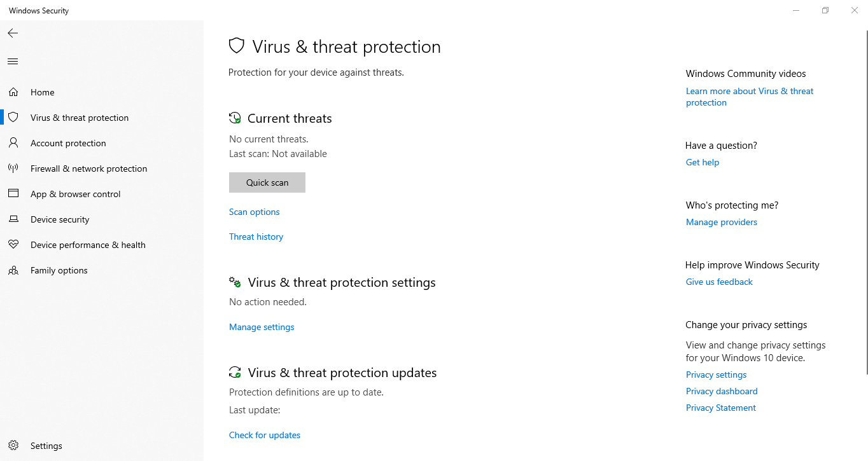Open Device performance & health heart icon
The width and height of the screenshot is (868, 461).
(x=13, y=244)
